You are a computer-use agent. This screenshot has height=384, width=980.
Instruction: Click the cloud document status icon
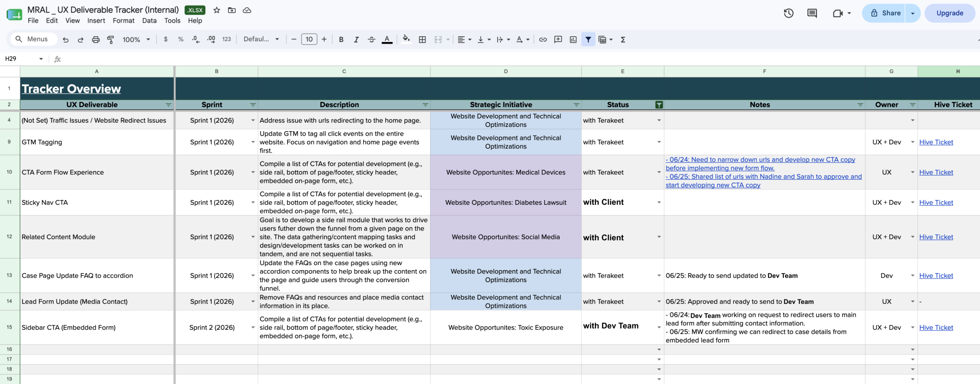coord(247,10)
